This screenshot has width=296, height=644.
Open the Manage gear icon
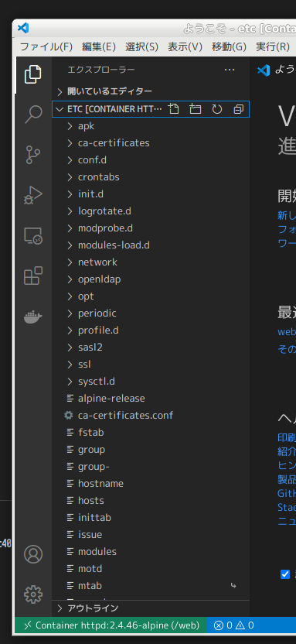(32, 594)
